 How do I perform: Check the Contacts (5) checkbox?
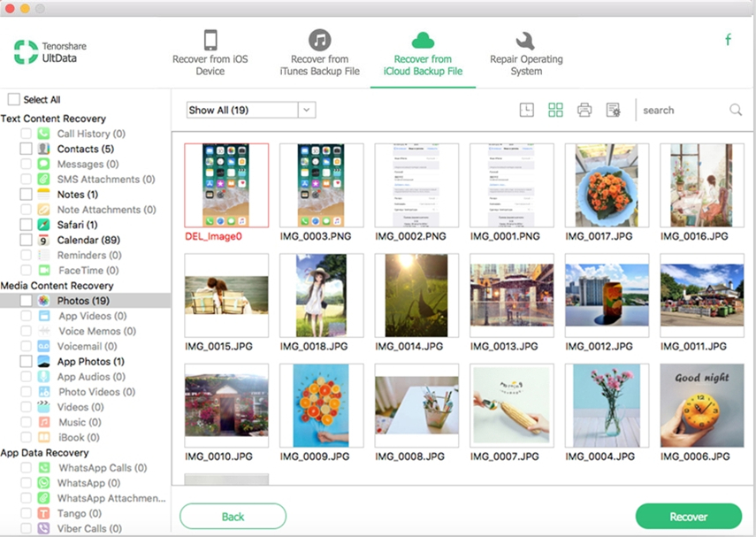point(26,149)
